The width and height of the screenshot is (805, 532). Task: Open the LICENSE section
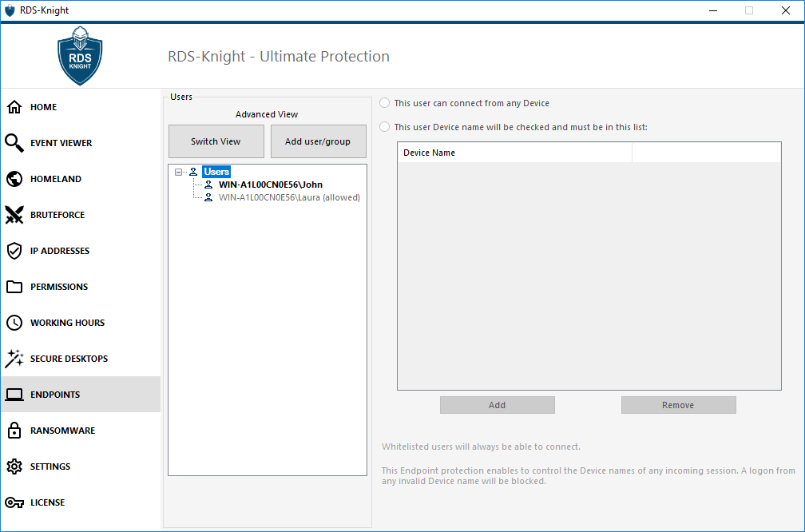click(81, 502)
